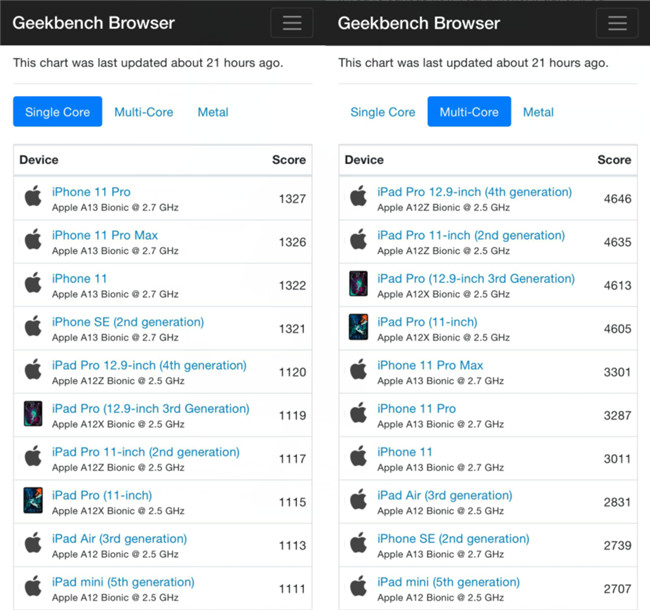Click the 2707 score value
This screenshot has width=650, height=610.
click(617, 589)
